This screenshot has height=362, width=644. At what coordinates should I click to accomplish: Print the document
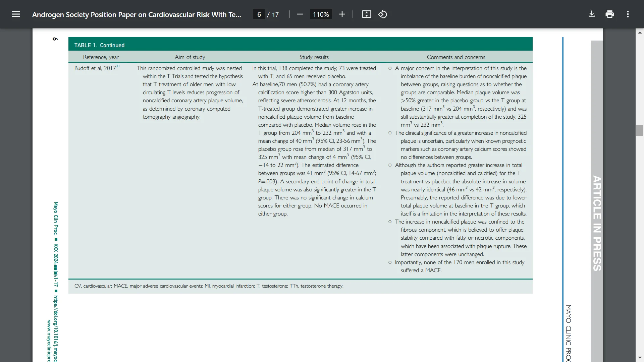pyautogui.click(x=610, y=14)
